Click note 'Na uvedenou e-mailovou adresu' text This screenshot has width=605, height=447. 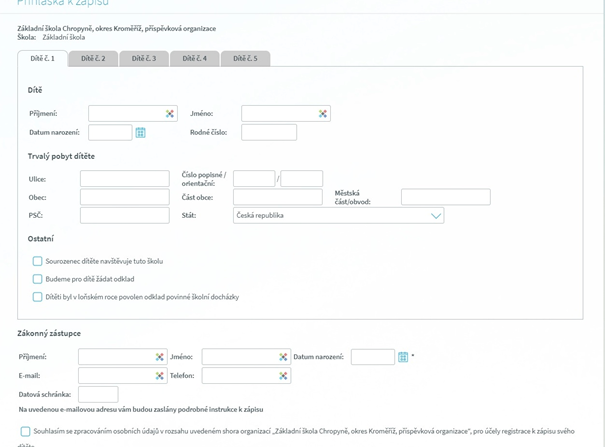[141, 410]
